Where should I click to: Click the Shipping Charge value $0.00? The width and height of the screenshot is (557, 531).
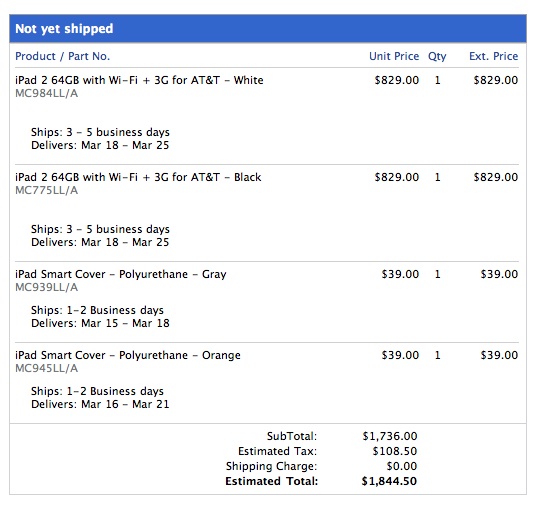pyautogui.click(x=402, y=466)
